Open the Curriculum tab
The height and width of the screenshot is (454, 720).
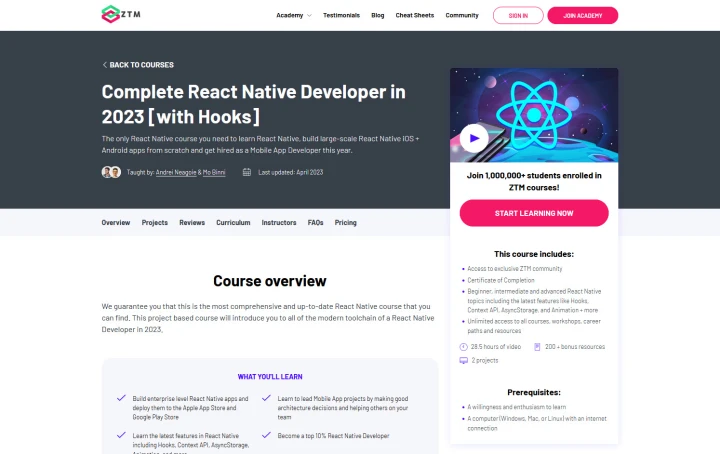(x=233, y=223)
